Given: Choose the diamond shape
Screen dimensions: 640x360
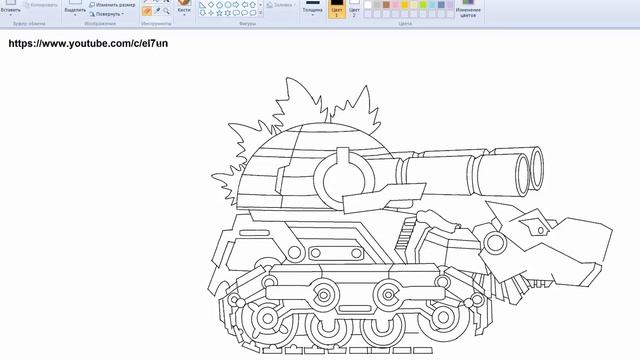Looking at the screenshot, I should pyautogui.click(x=211, y=4).
